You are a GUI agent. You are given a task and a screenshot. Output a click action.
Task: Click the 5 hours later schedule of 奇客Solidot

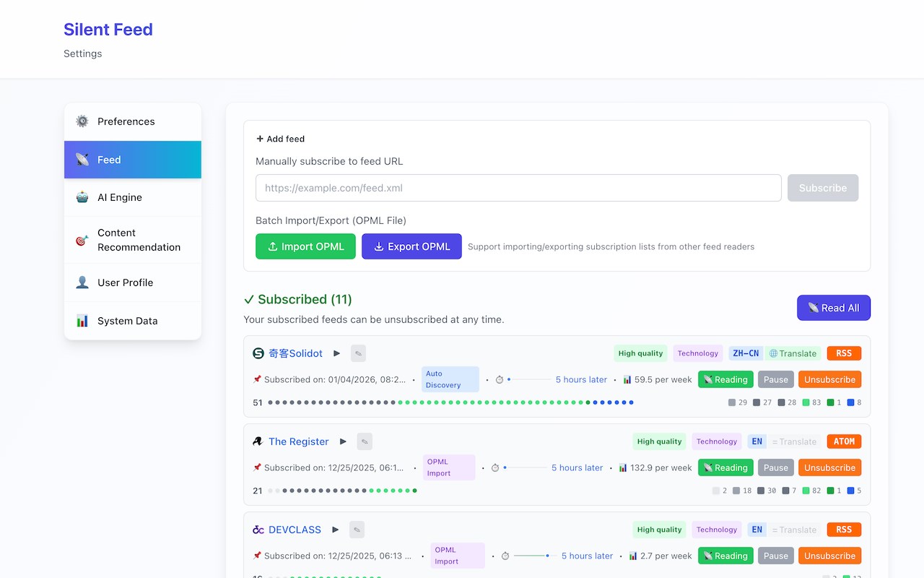(581, 379)
